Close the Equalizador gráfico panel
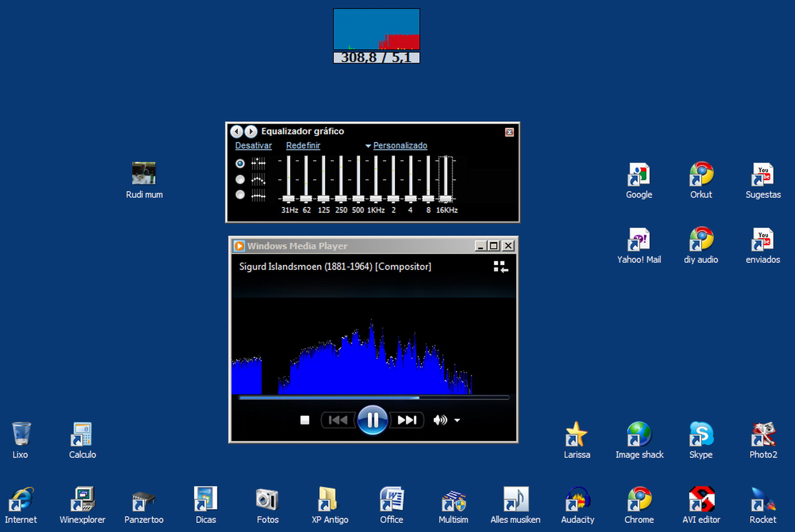Viewport: 795px width, 532px height. [x=509, y=132]
